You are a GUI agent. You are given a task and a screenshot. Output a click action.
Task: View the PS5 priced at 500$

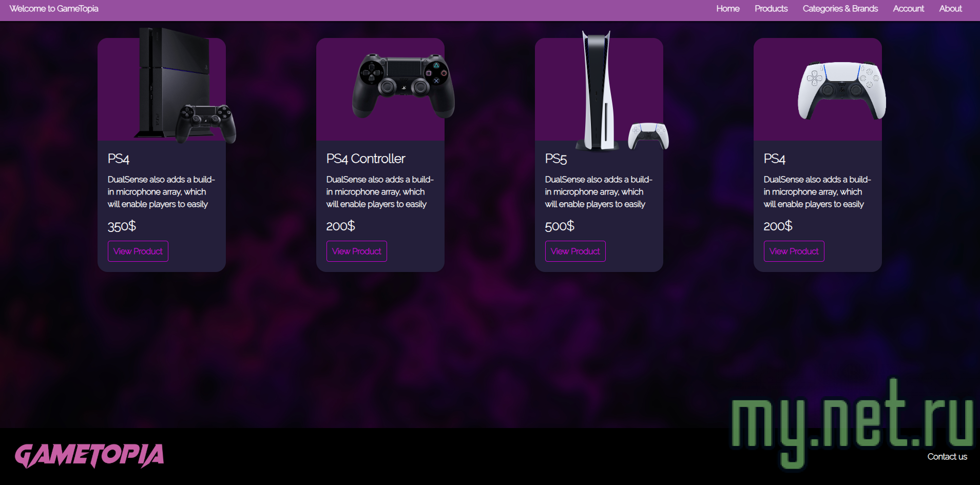point(575,251)
